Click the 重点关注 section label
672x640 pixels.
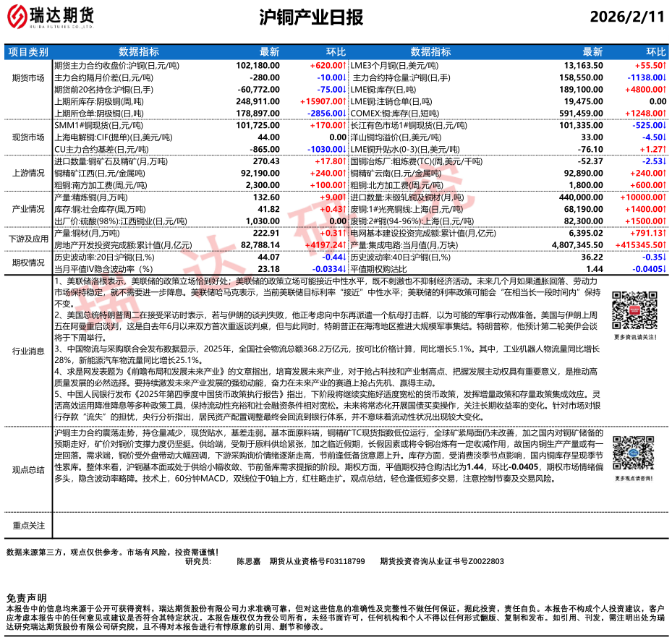point(28,525)
